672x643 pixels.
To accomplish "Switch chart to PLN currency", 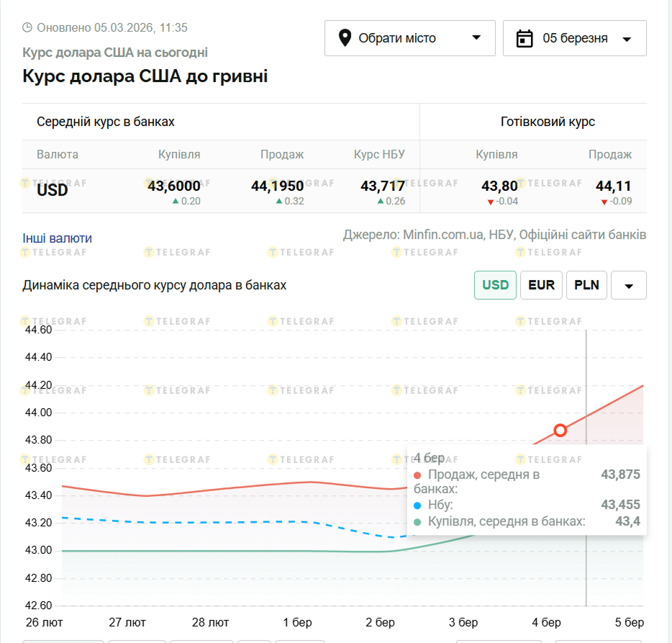I will point(586,285).
